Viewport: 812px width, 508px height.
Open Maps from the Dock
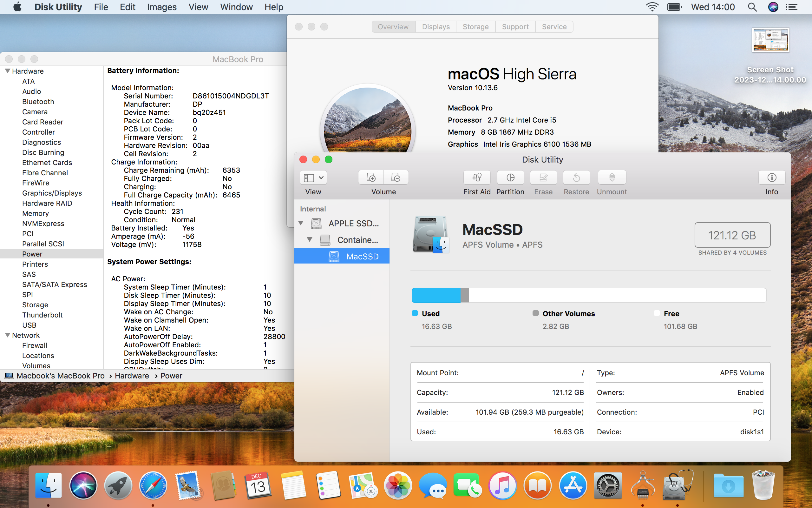tap(363, 485)
